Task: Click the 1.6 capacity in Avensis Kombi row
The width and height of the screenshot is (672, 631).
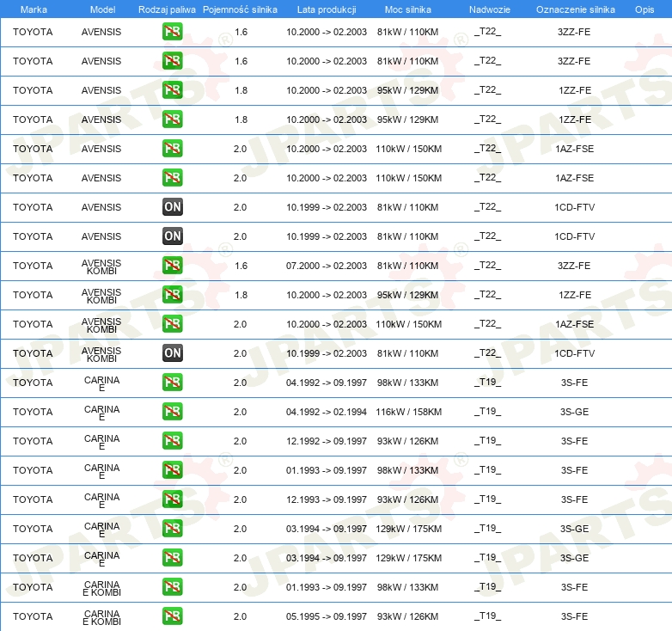Action: 241,266
